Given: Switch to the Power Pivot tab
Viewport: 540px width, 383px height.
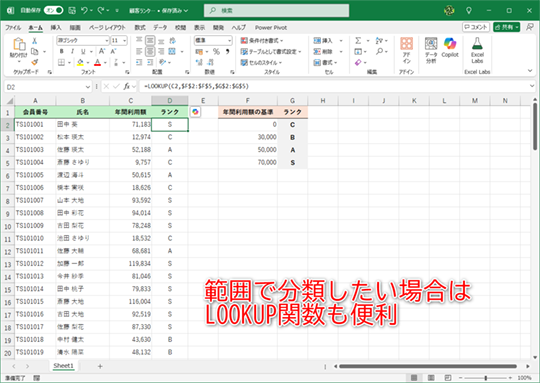Looking at the screenshot, I should click(271, 28).
